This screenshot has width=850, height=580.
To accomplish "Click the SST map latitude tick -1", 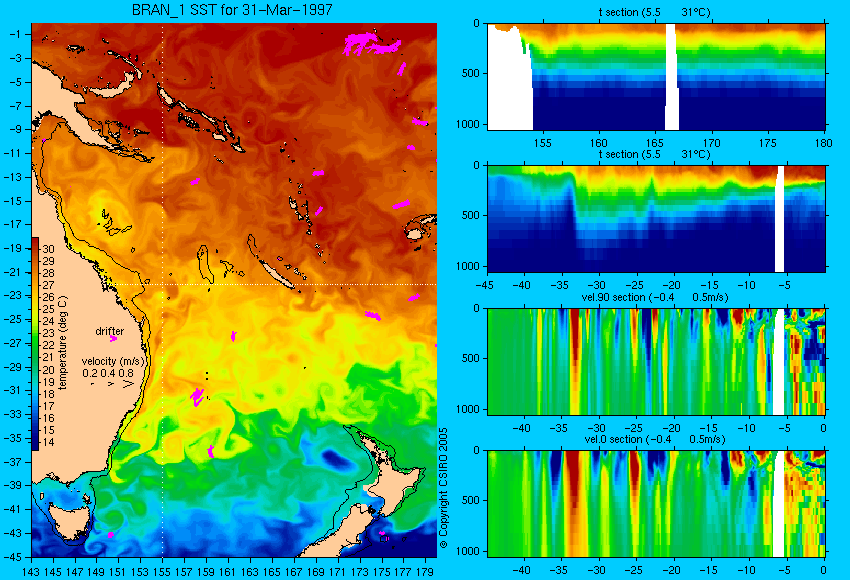I will 15,34.
